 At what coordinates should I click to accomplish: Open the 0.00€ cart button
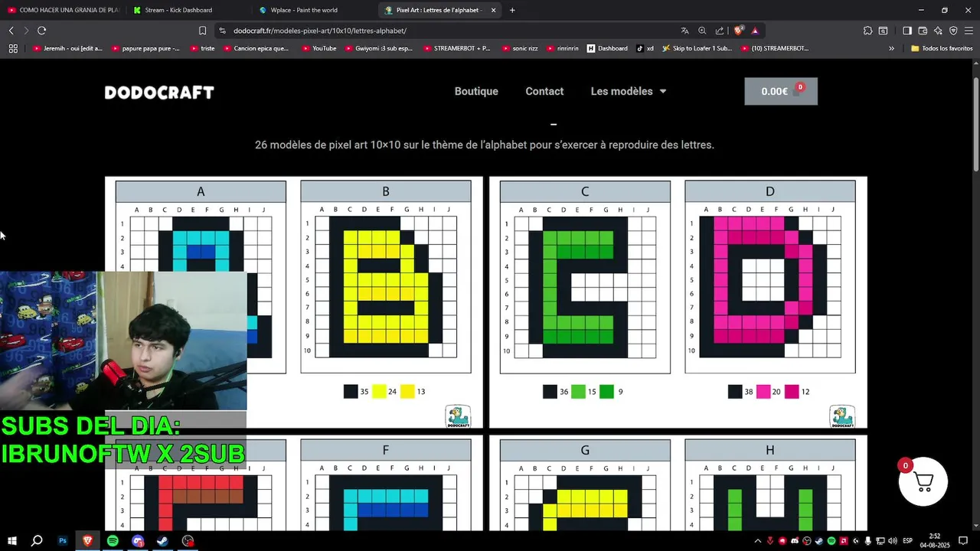[x=781, y=91]
